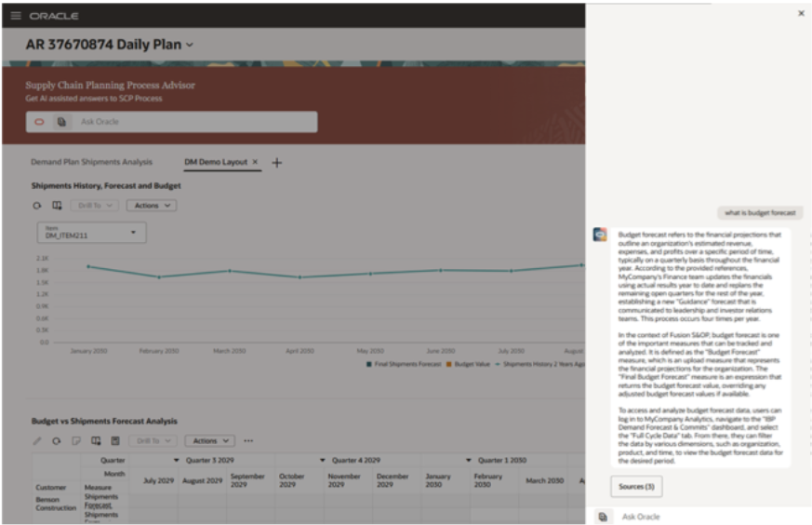Viewport: 812px width, 525px height.
Task: Click the Customer column header
Action: point(51,488)
